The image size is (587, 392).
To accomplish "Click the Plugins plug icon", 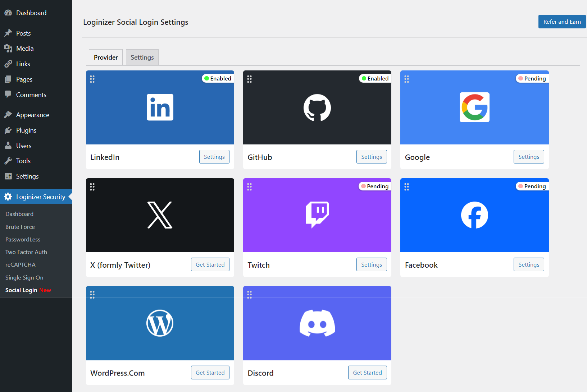I will 8,130.
